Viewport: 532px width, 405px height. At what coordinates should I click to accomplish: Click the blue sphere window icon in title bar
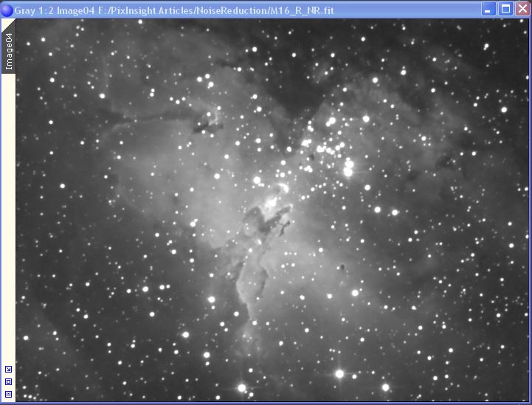click(x=7, y=10)
